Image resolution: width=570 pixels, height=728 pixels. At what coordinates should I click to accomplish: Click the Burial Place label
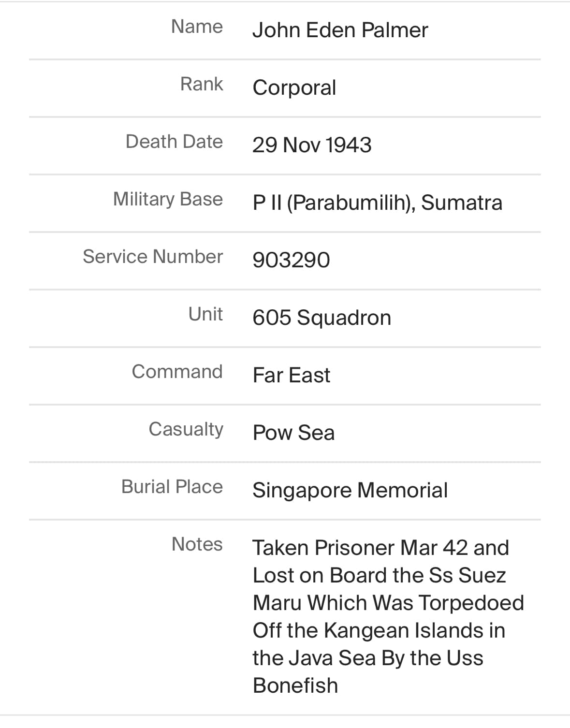point(172,487)
